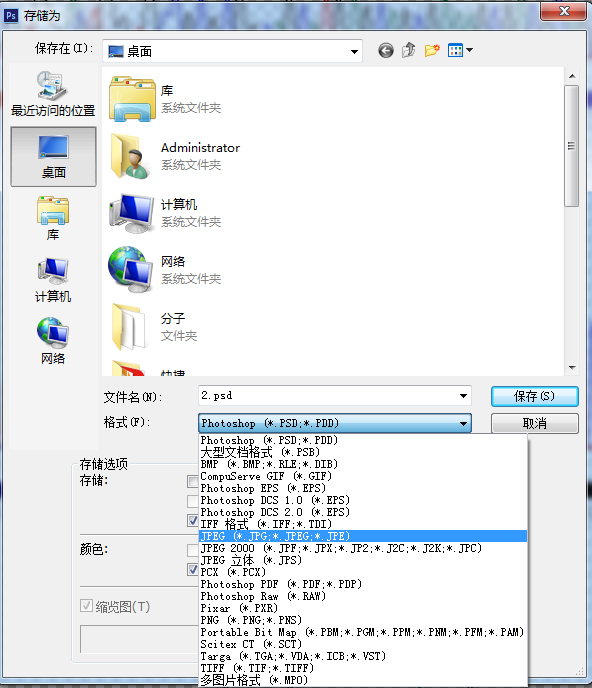Select 桌面 in the left places bar
Image resolution: width=592 pixels, height=688 pixels.
coord(53,157)
